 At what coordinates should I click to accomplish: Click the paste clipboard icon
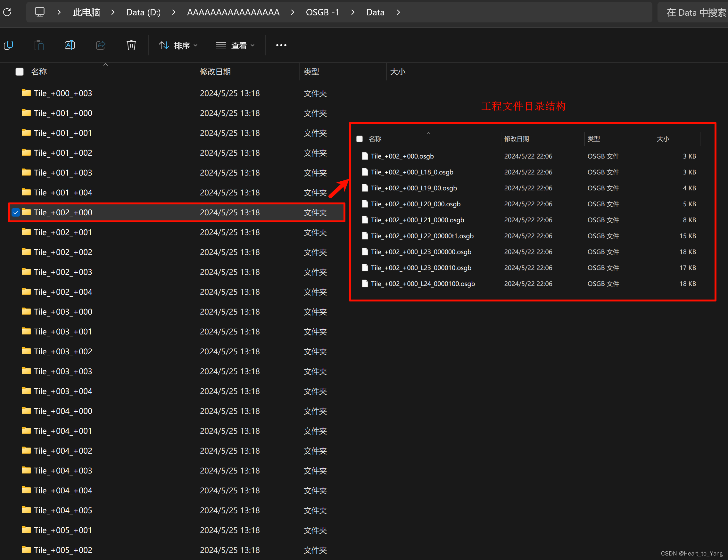pyautogui.click(x=39, y=45)
